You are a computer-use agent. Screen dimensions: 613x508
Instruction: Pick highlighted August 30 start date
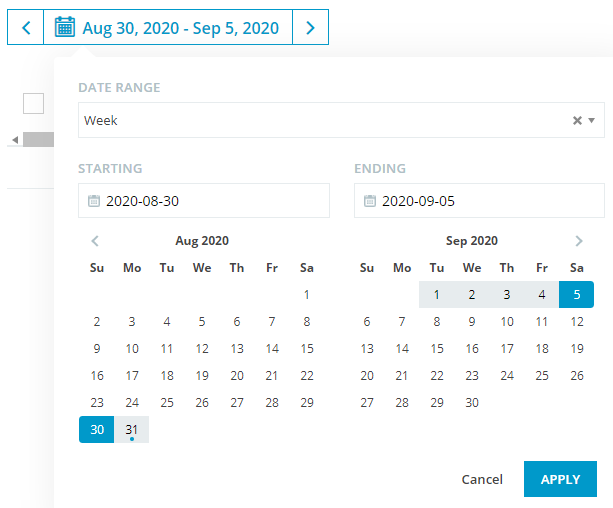click(x=97, y=429)
